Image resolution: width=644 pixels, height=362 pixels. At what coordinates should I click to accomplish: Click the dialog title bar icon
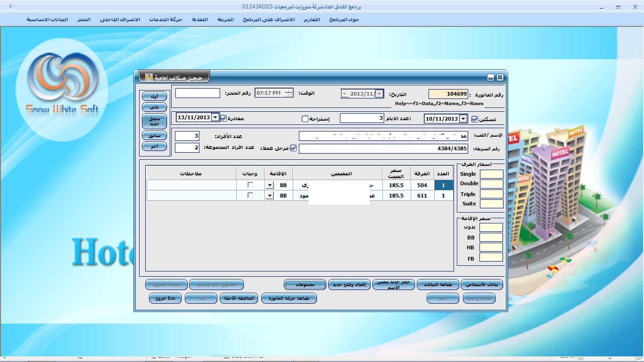[x=149, y=77]
